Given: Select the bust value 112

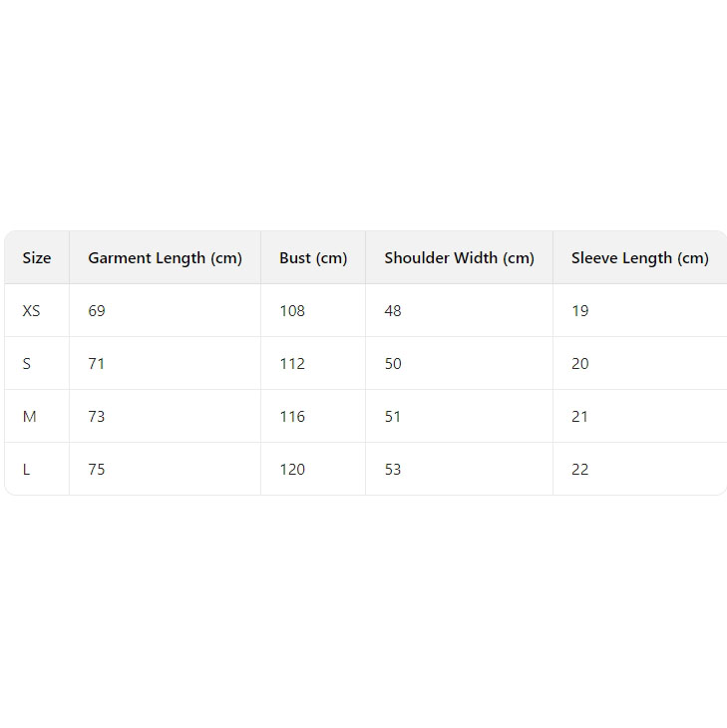Looking at the screenshot, I should 292,364.
